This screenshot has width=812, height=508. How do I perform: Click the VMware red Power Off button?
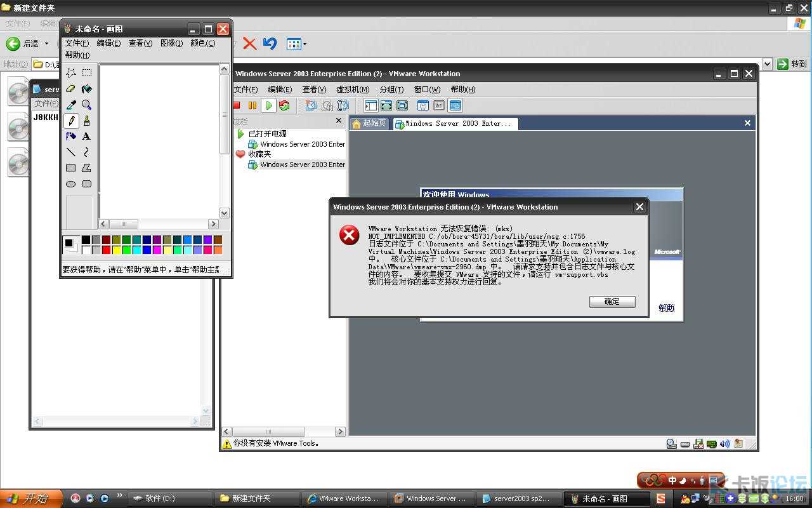tap(237, 105)
